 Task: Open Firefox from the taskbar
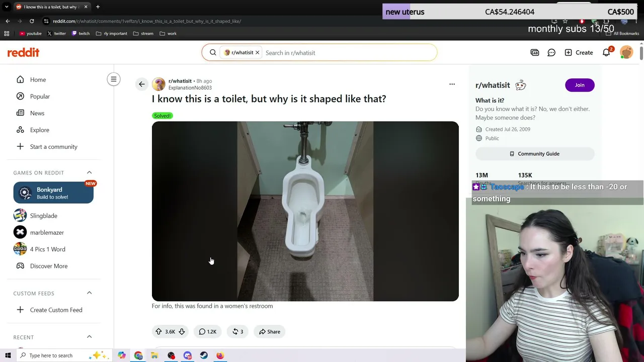pos(220,355)
